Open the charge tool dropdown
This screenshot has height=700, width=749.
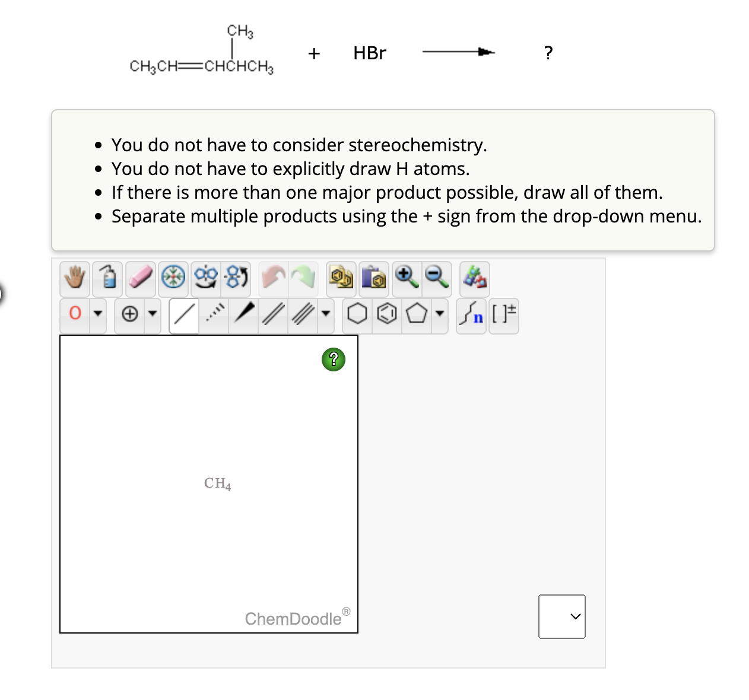[x=153, y=315]
